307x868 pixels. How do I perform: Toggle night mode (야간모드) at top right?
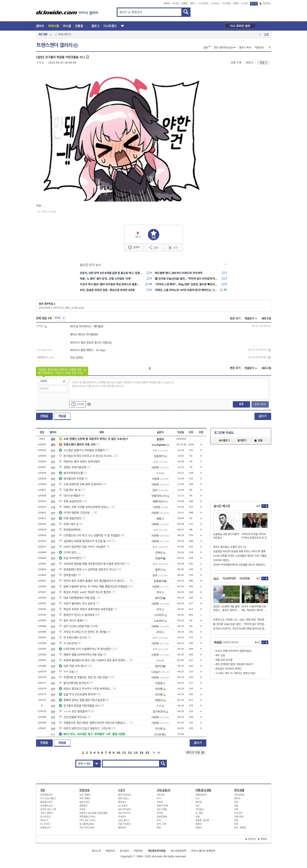(x=265, y=3)
